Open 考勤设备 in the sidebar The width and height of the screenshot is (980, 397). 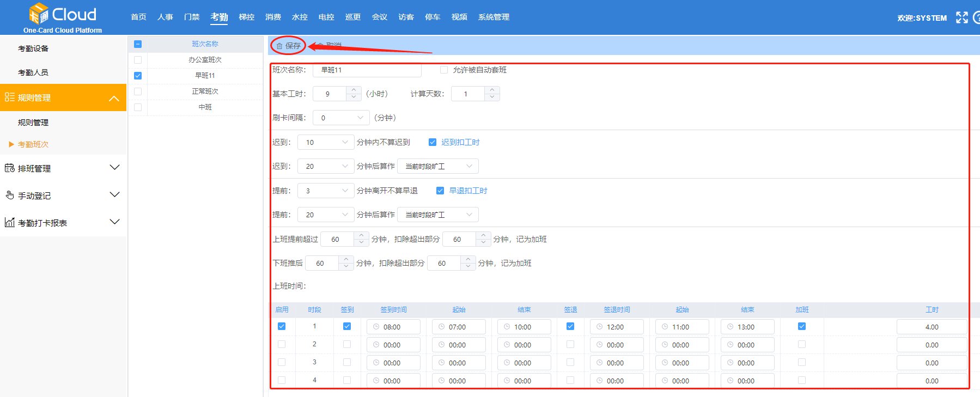[33, 48]
